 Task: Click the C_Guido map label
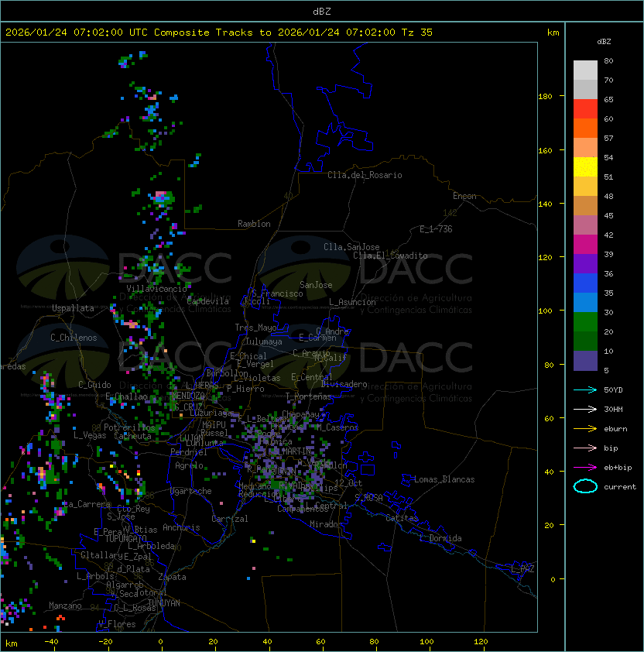coord(94,385)
